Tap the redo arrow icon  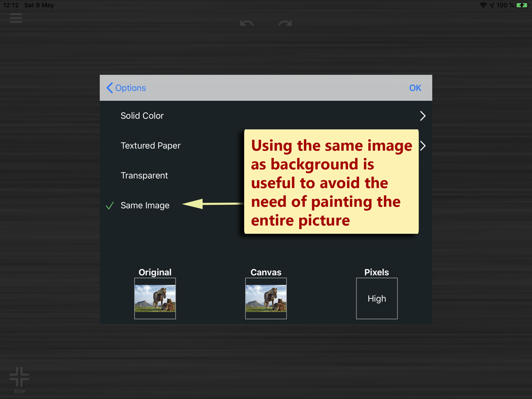coord(285,24)
